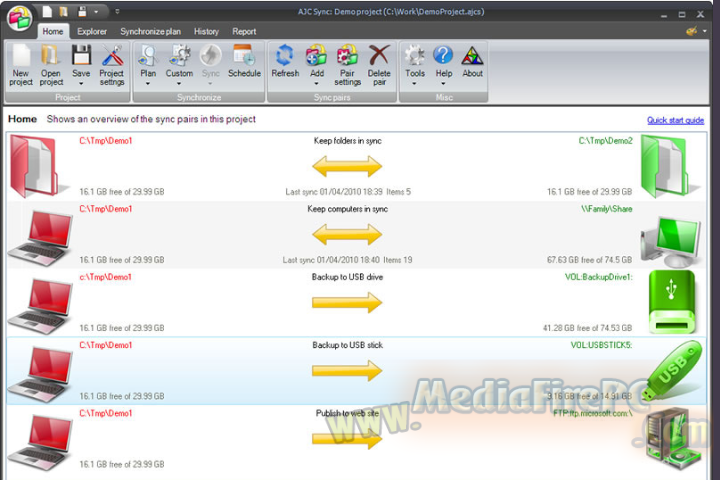Expand the Save dropdown arrow
Screen dimensions: 720x480
pos(81,84)
